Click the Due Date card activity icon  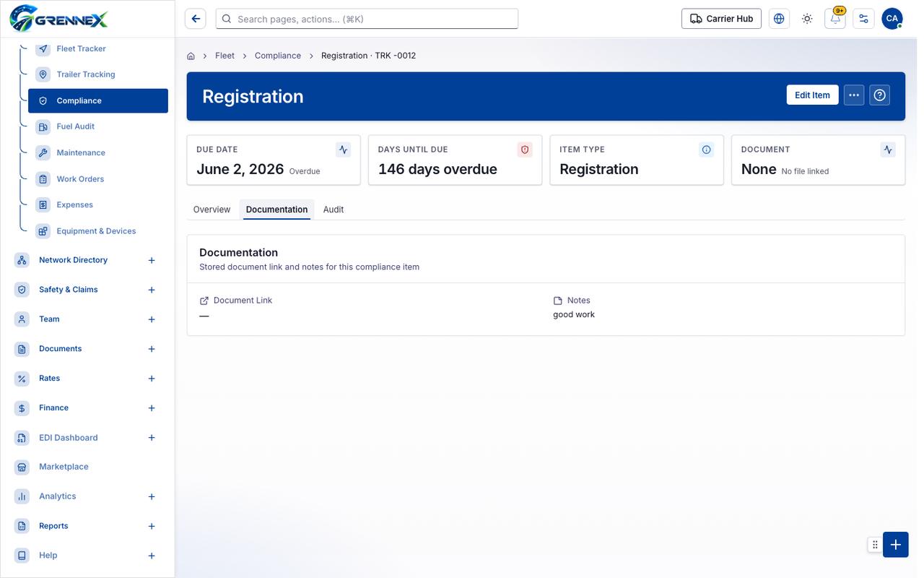click(x=344, y=150)
